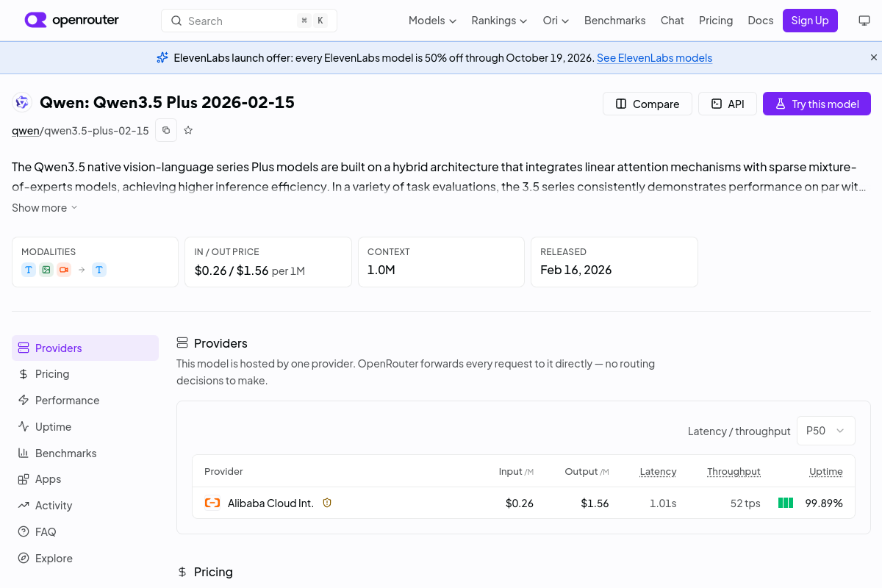Select Uptime in the sidebar
Image resolution: width=882 pixels, height=588 pixels.
pyautogui.click(x=85, y=427)
